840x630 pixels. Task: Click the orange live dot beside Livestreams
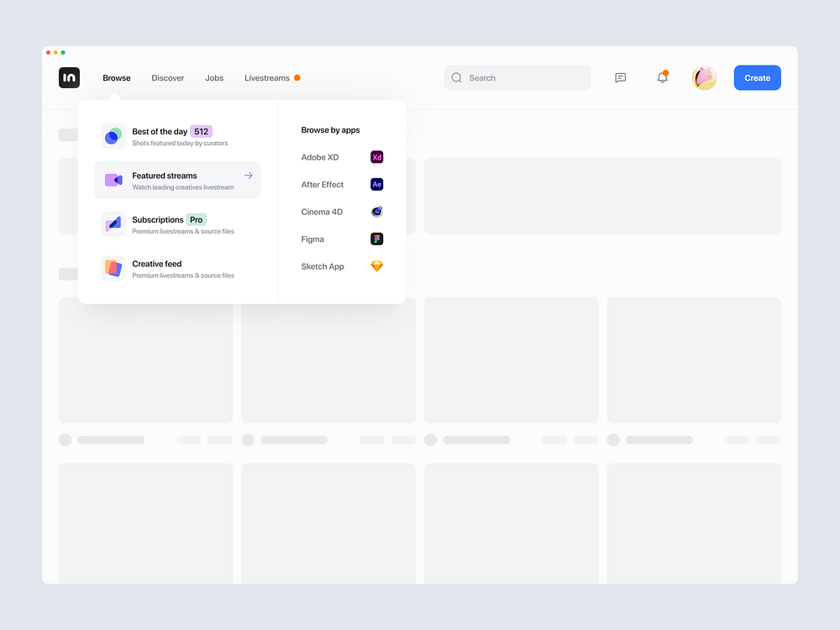point(297,77)
